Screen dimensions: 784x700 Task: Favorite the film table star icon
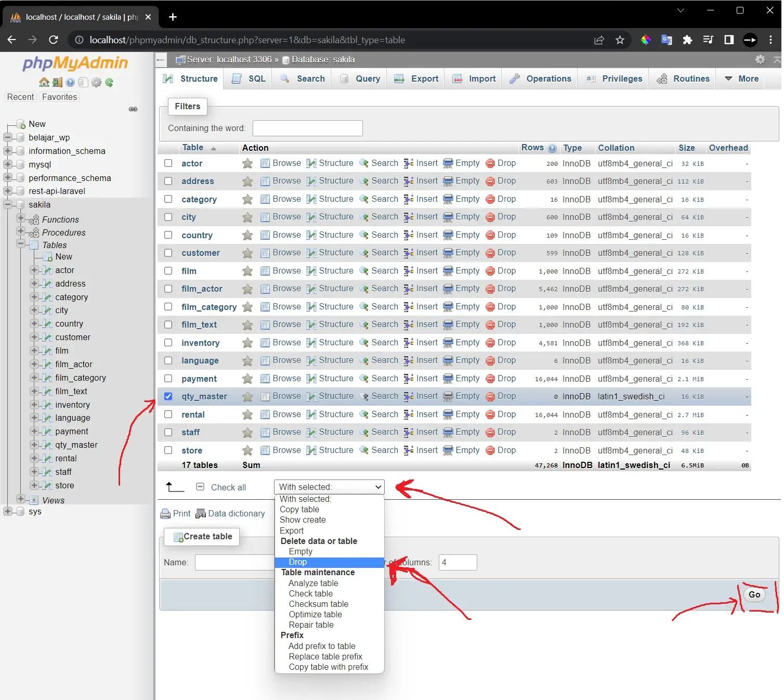247,271
